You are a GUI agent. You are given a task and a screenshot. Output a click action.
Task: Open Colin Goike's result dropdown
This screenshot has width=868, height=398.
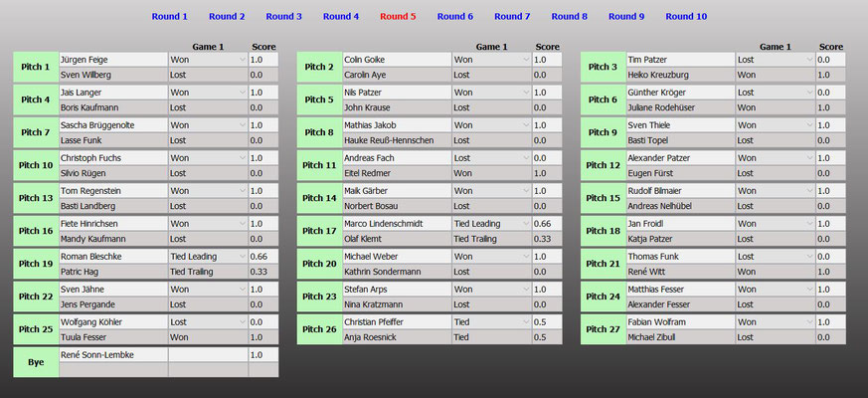492,60
